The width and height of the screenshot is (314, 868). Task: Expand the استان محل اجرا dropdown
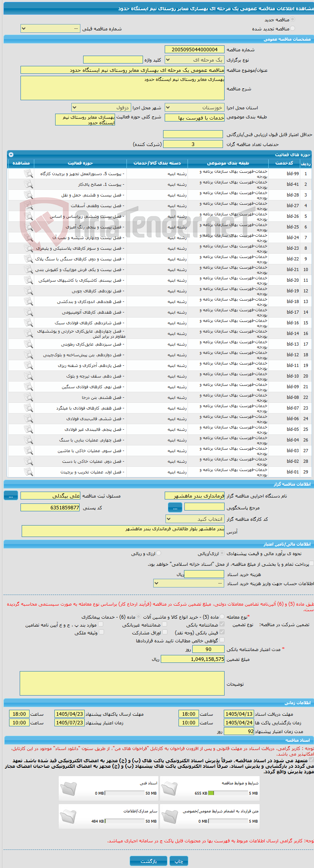(x=195, y=107)
